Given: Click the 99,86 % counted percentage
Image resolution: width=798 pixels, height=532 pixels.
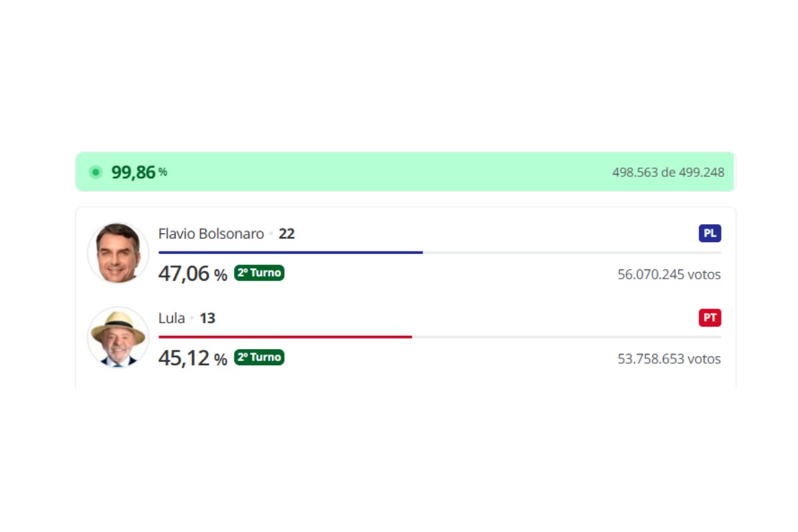Looking at the screenshot, I should [139, 172].
